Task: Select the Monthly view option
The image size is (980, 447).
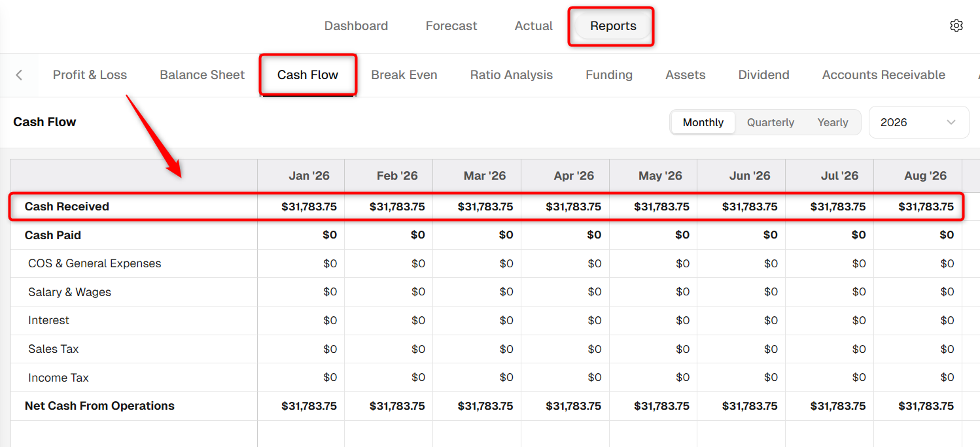Action: [x=703, y=122]
